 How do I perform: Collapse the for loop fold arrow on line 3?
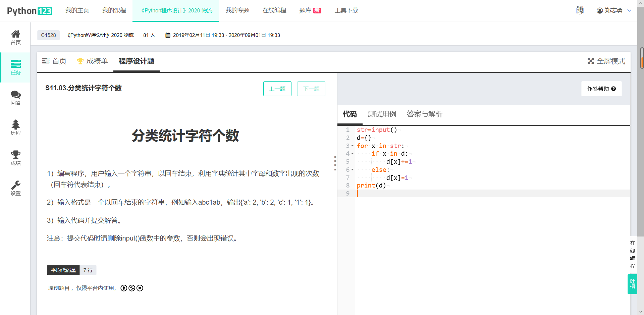coord(352,146)
